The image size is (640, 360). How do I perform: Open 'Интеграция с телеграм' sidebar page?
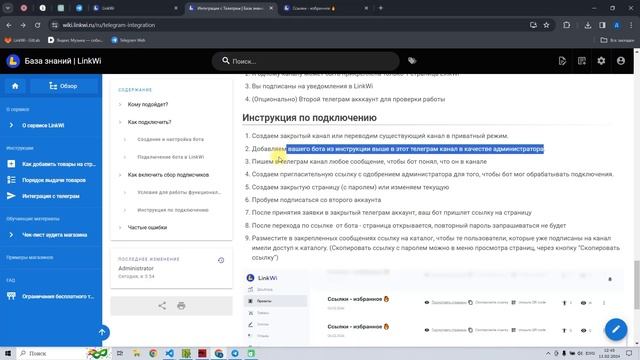pyautogui.click(x=51, y=196)
